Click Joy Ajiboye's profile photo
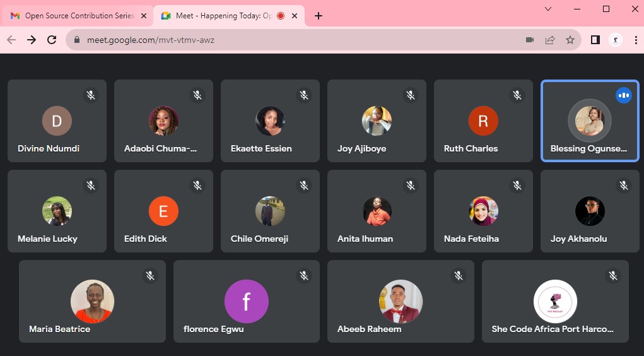The height and width of the screenshot is (356, 644). 377,121
